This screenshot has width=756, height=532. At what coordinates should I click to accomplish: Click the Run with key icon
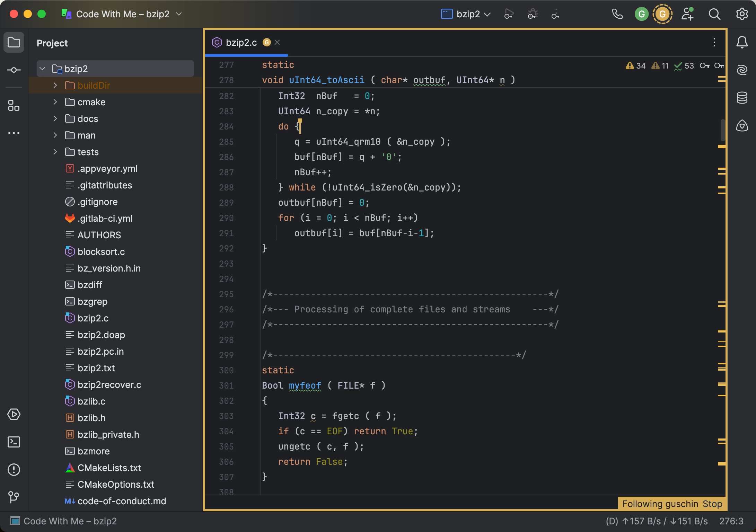pyautogui.click(x=509, y=14)
